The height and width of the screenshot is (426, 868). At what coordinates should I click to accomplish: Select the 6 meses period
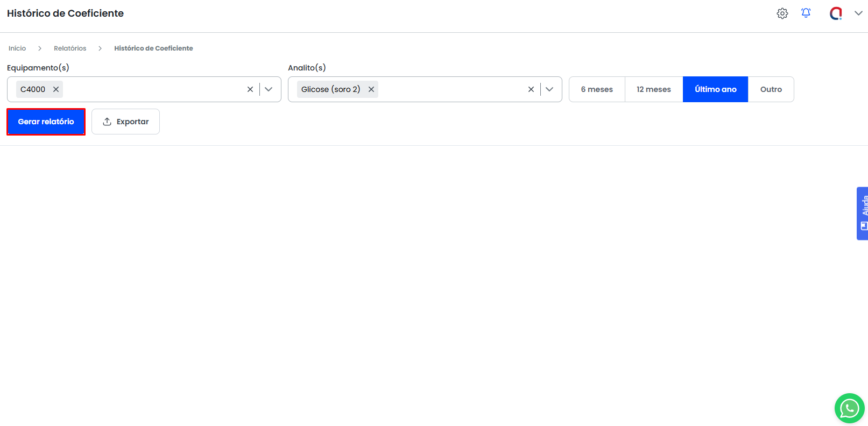(x=597, y=89)
